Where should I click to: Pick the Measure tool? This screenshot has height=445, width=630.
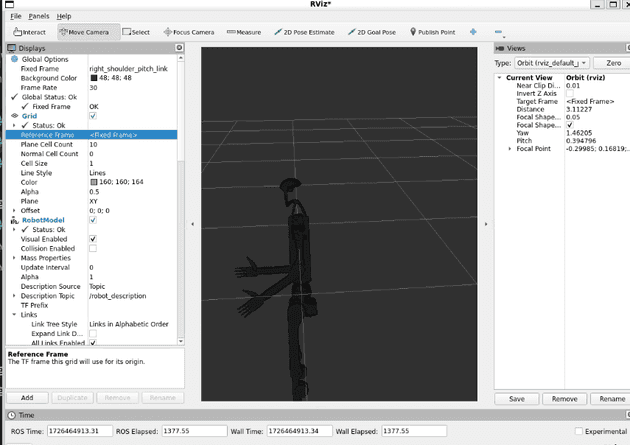click(x=244, y=32)
